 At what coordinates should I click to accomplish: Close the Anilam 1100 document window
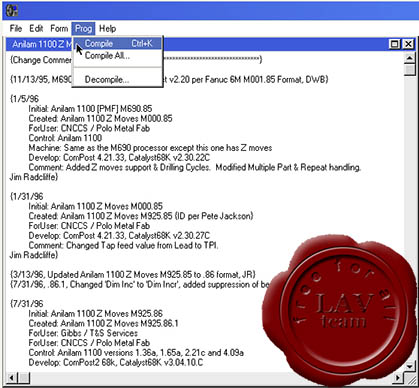(408, 44)
